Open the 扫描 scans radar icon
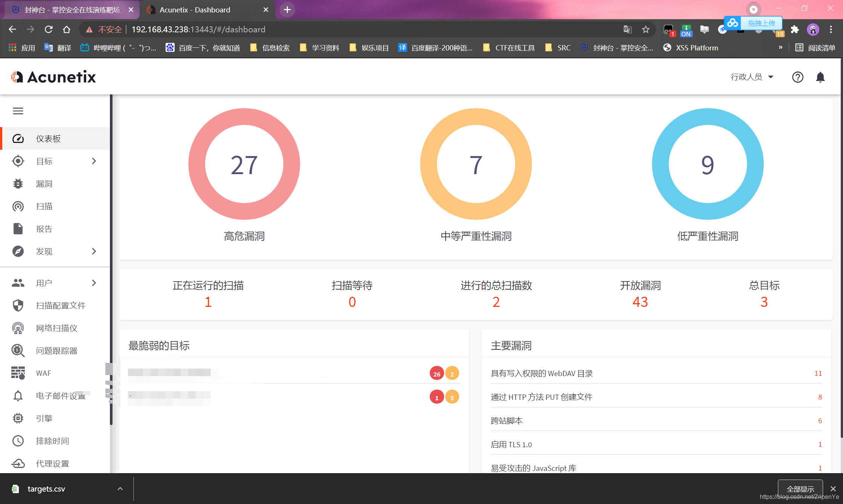Image resolution: width=843 pixels, height=504 pixels. [x=18, y=206]
